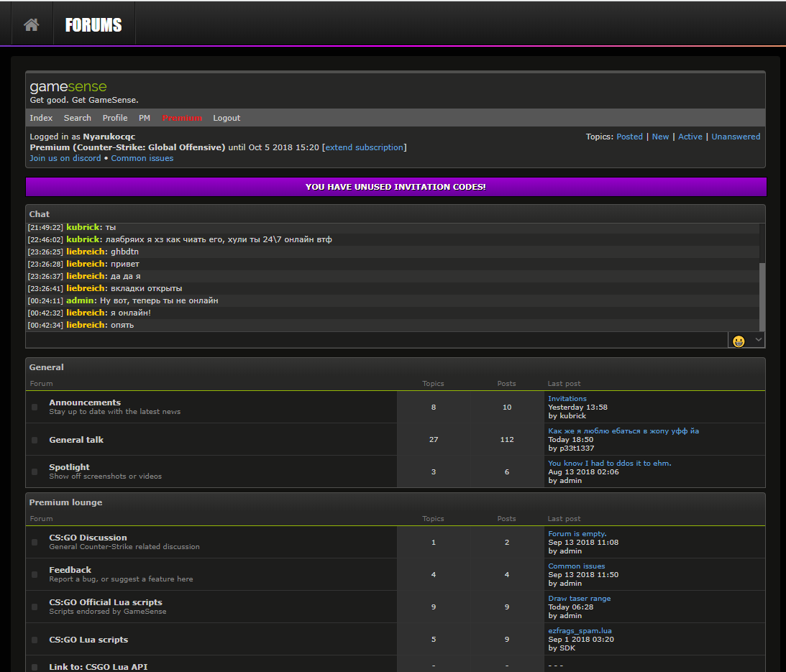Open the Draw taser range last post
Viewport: 786px width, 672px height.
coord(579,599)
